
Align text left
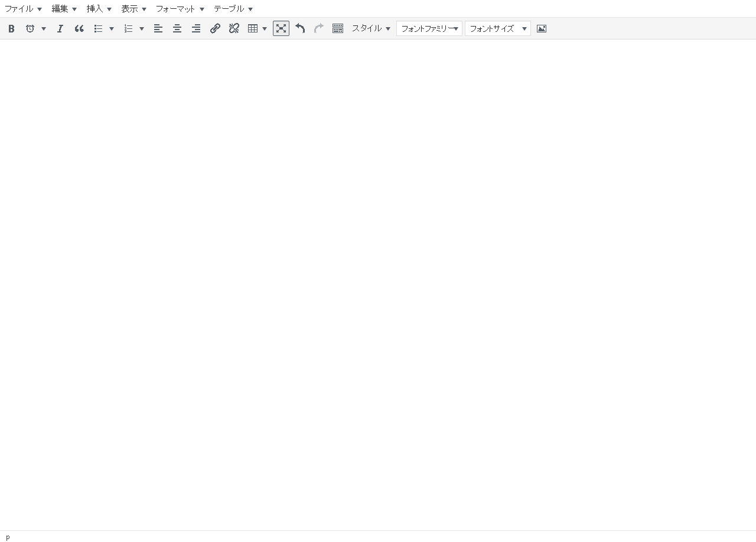click(x=158, y=28)
